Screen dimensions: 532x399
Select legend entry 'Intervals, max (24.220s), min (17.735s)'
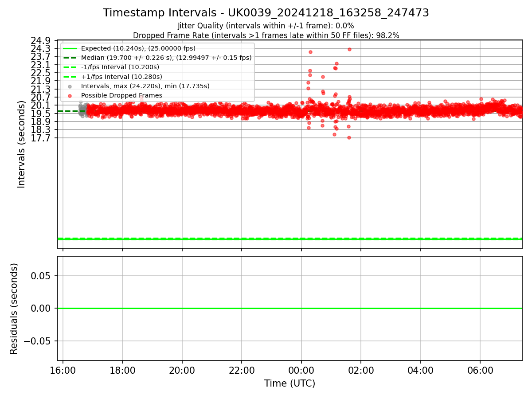(x=145, y=86)
